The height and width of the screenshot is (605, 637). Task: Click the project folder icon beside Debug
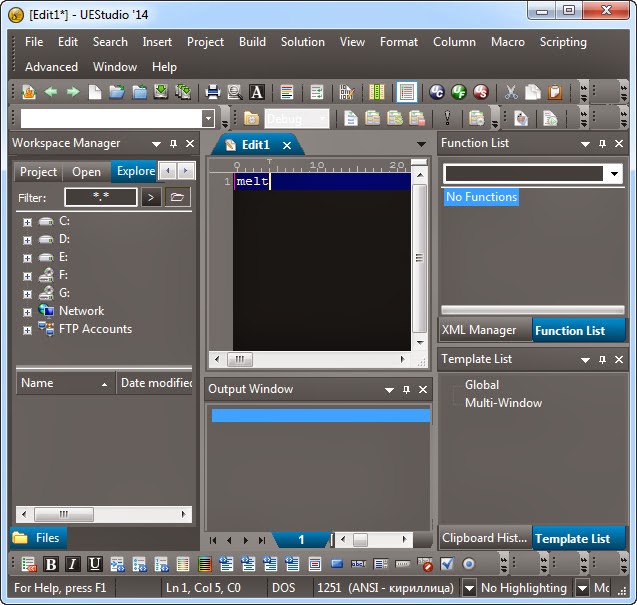[x=251, y=119]
